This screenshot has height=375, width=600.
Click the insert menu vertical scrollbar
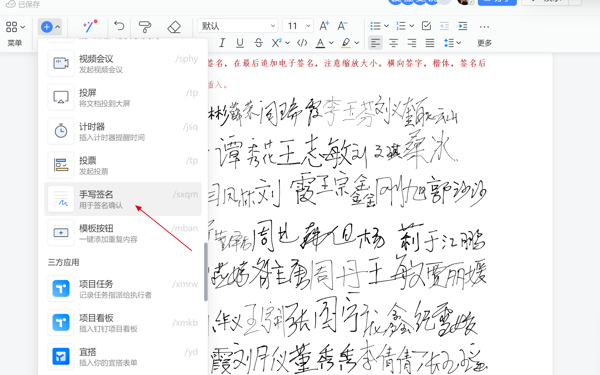[206, 272]
